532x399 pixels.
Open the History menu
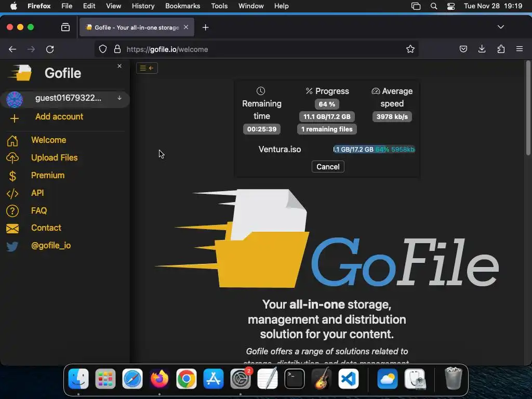point(143,6)
